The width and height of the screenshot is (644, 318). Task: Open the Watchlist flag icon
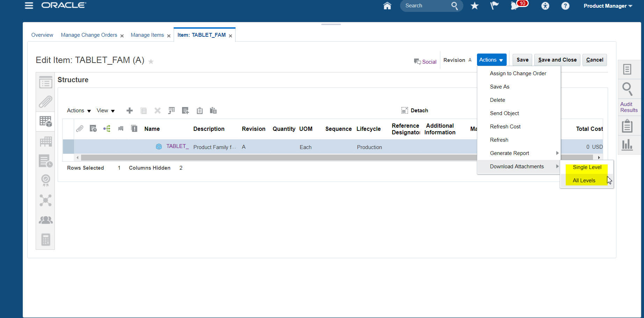[x=494, y=6]
